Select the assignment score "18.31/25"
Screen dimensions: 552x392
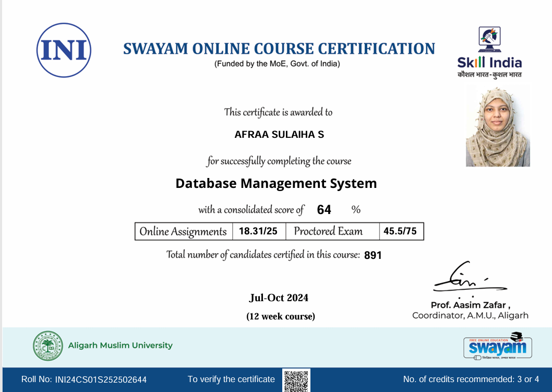tap(258, 231)
